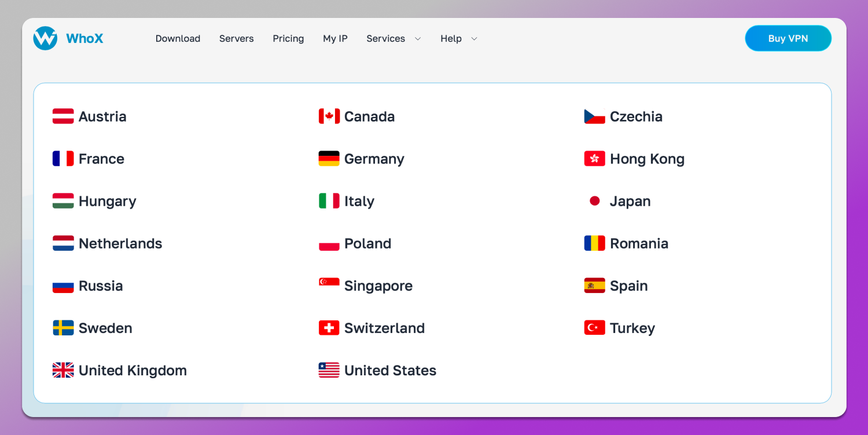Click the Buy VPN button
This screenshot has width=868, height=435.
coord(788,38)
